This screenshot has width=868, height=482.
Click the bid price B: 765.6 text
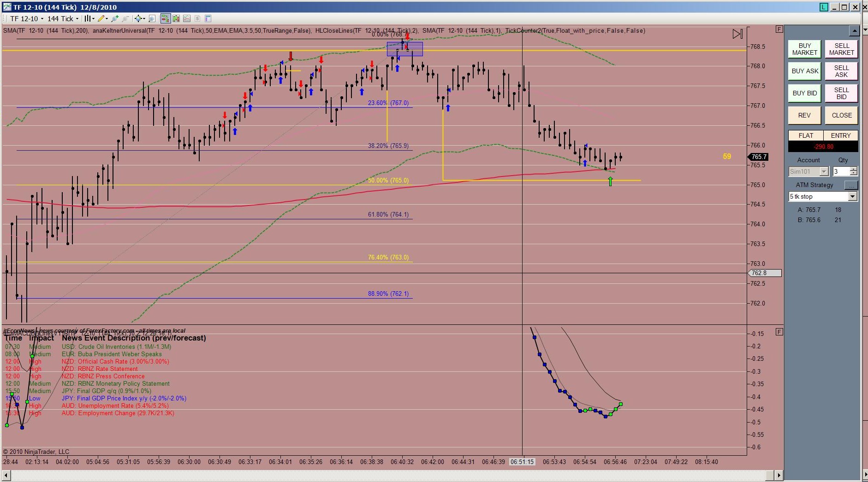(809, 220)
